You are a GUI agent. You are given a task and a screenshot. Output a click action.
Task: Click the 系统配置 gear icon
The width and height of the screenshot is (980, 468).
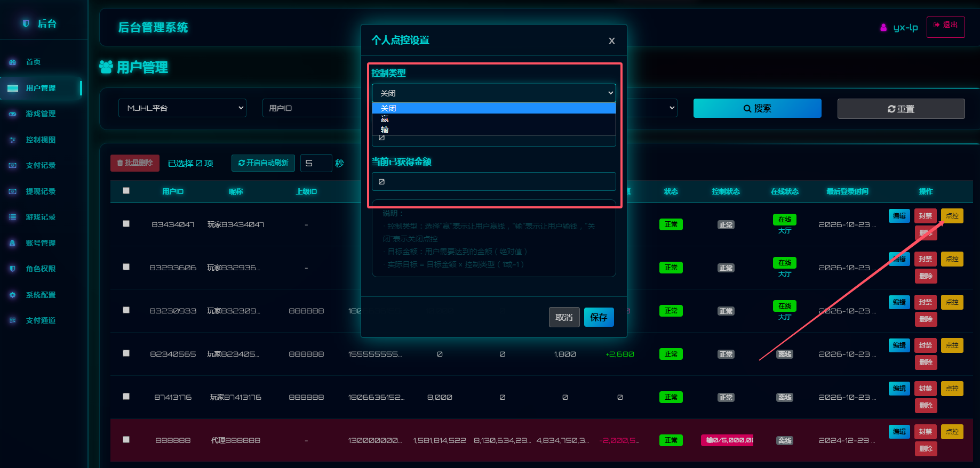[13, 295]
